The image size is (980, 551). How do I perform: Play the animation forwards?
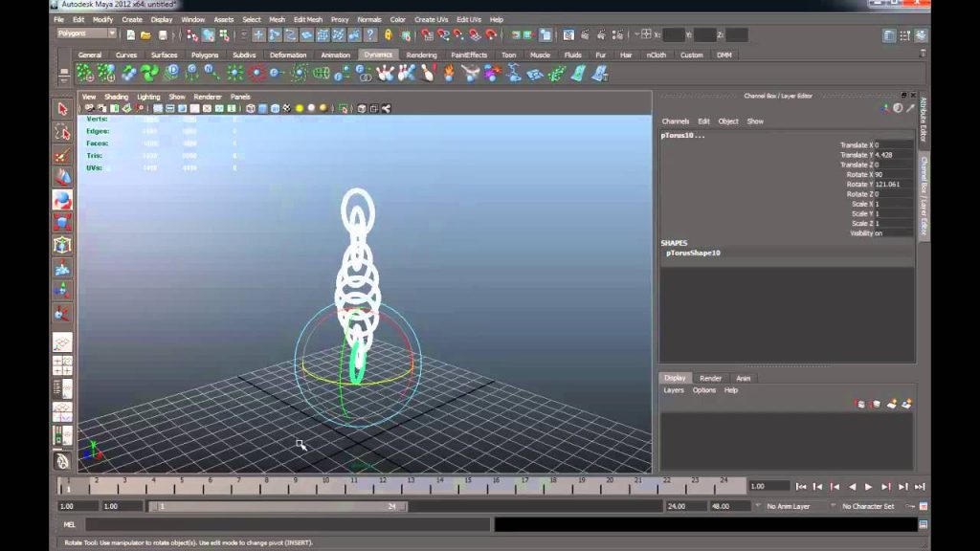tap(869, 487)
